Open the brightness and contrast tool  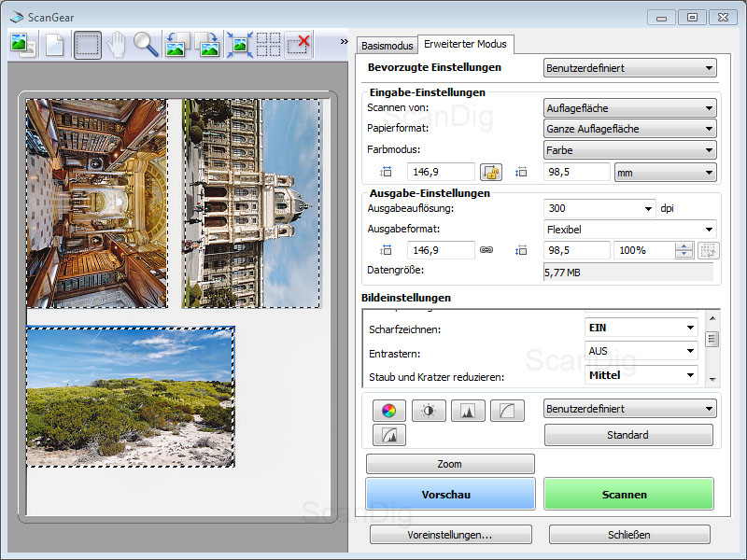point(429,410)
